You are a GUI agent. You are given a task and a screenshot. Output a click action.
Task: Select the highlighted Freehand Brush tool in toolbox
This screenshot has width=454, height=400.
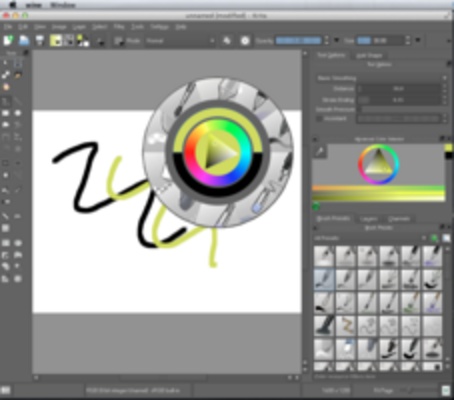coord(6,101)
